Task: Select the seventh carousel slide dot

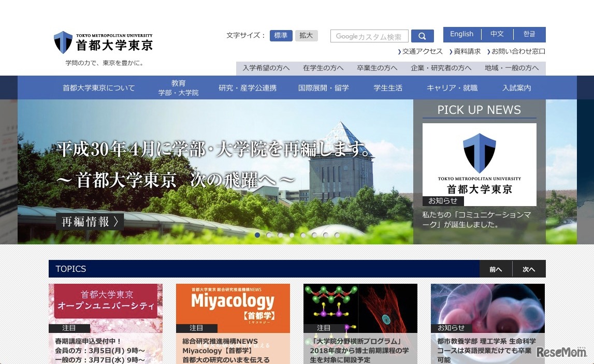Action: tap(325, 235)
